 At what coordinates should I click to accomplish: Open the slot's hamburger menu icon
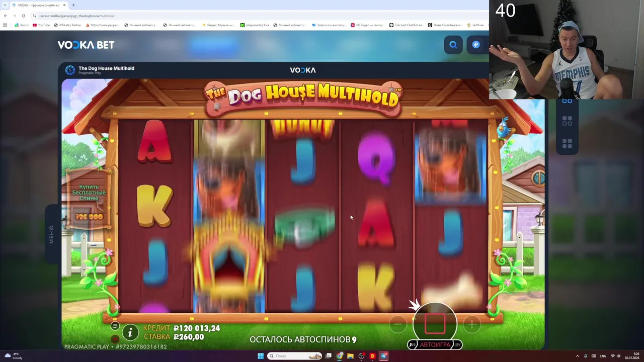point(115,326)
